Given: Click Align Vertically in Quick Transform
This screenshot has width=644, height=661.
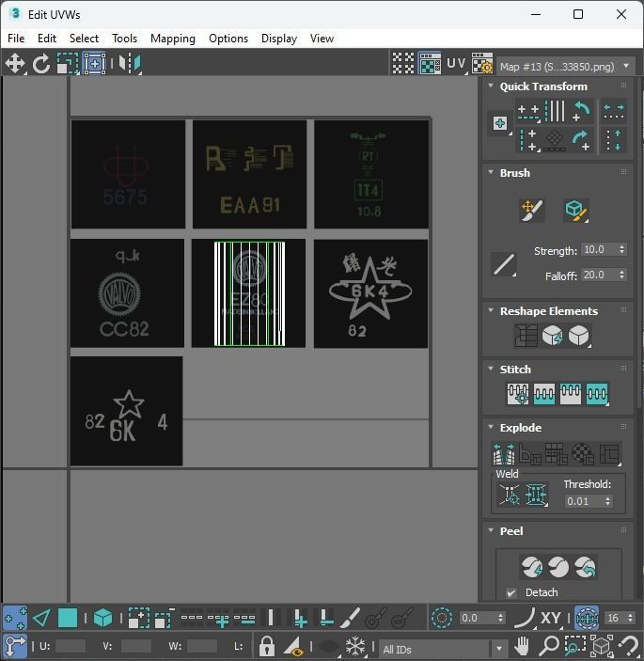Looking at the screenshot, I should click(528, 140).
